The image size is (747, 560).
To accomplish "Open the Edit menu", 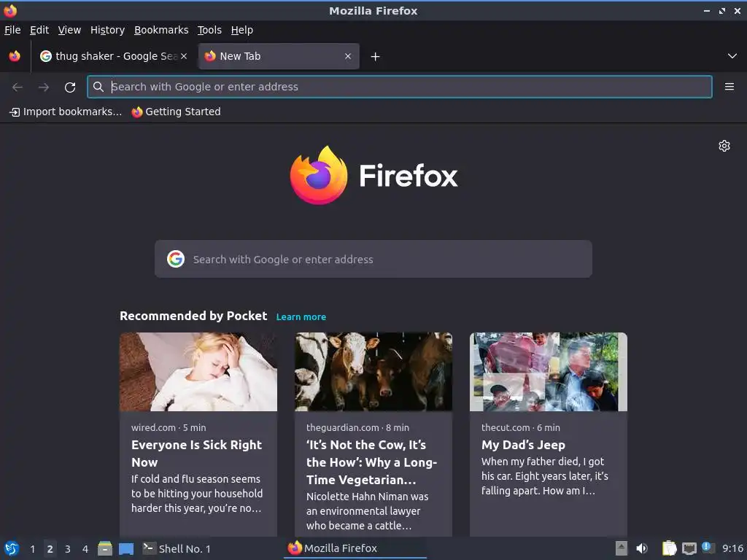I will pos(39,30).
